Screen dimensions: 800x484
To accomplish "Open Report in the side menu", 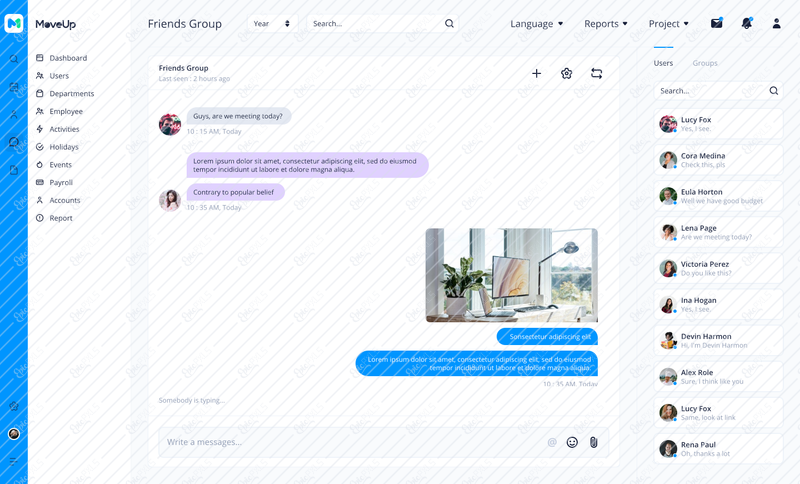I will (54, 218).
